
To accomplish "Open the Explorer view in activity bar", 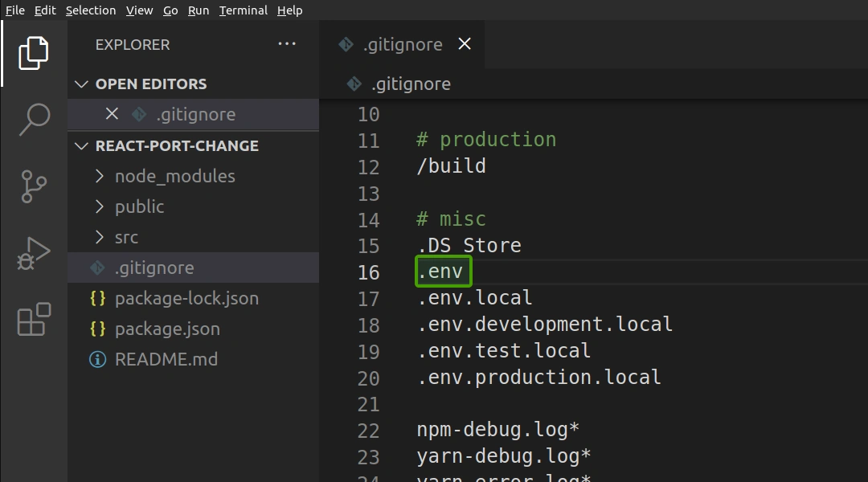I will pyautogui.click(x=34, y=54).
